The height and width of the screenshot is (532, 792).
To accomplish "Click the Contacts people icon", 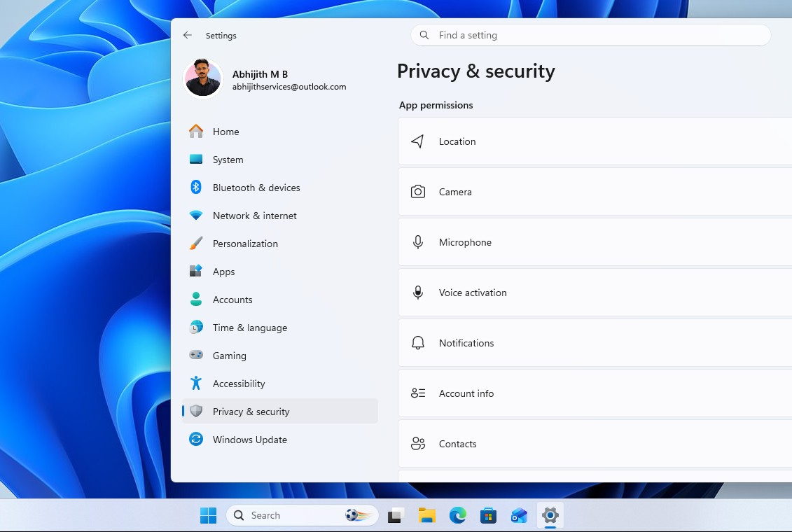I will click(x=418, y=444).
